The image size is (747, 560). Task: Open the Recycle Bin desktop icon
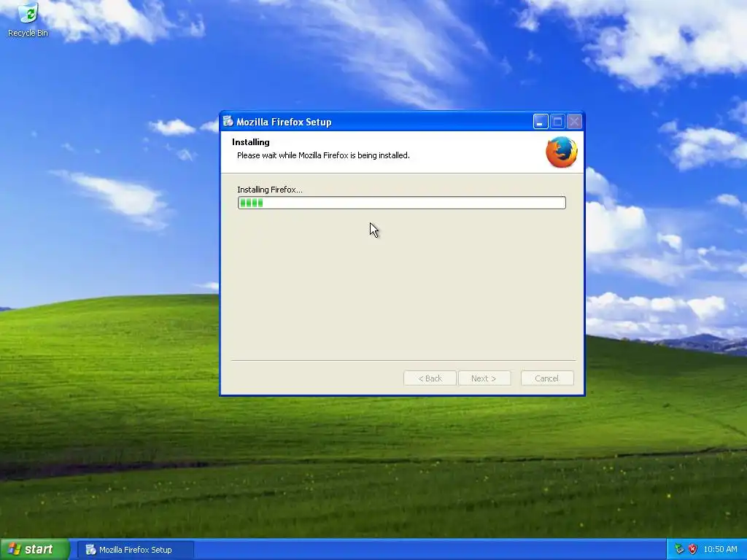coord(28,20)
